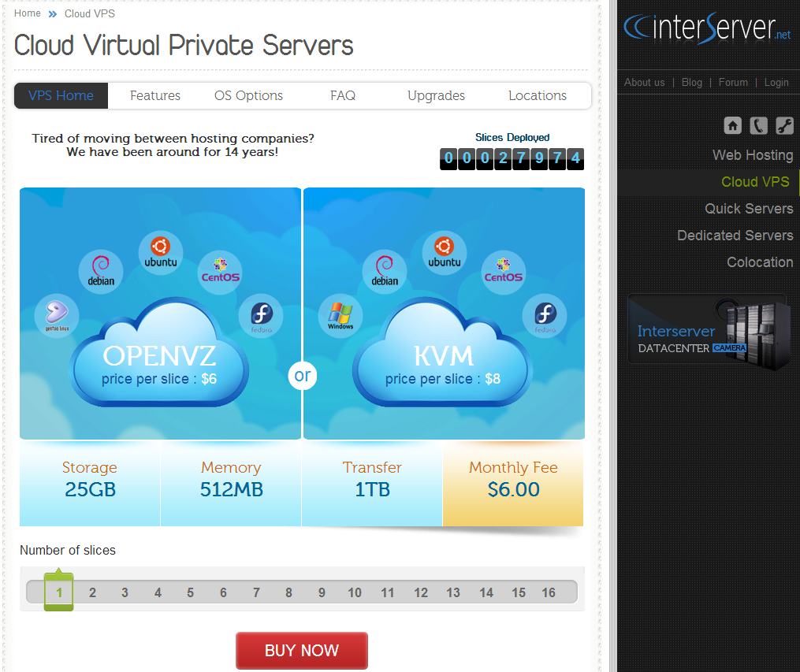
Task: Click the Monthly Fee $6.00 cell
Action: [x=513, y=483]
